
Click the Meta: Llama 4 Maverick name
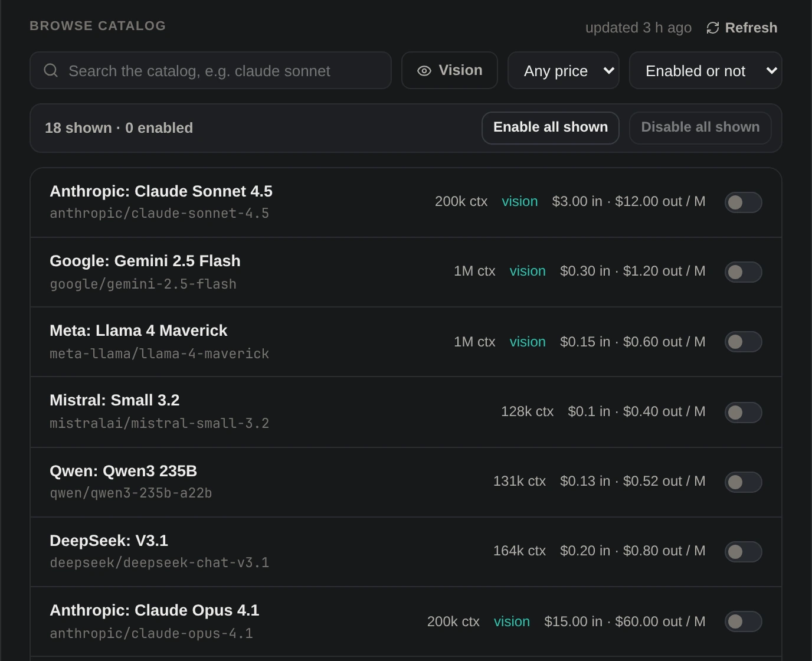(x=139, y=330)
